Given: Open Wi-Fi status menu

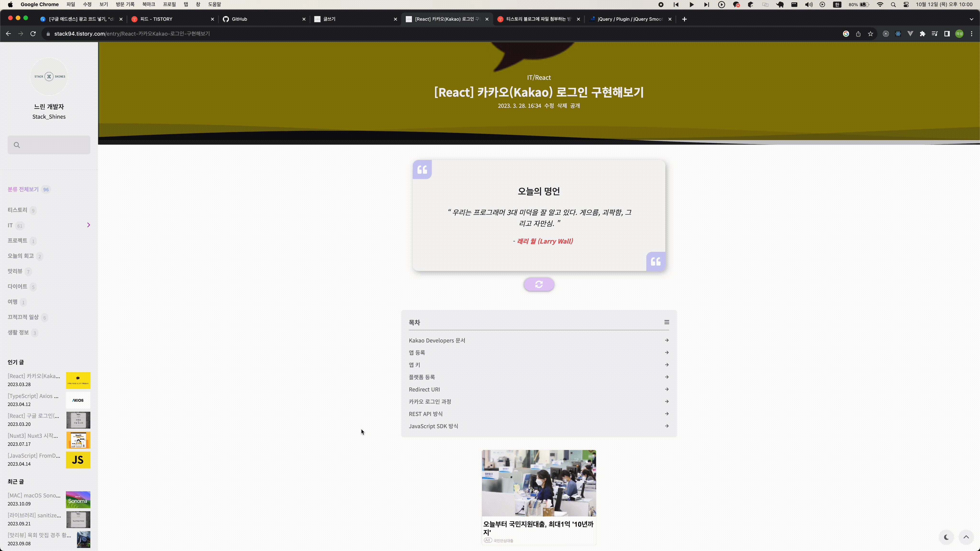Looking at the screenshot, I should 880,5.
